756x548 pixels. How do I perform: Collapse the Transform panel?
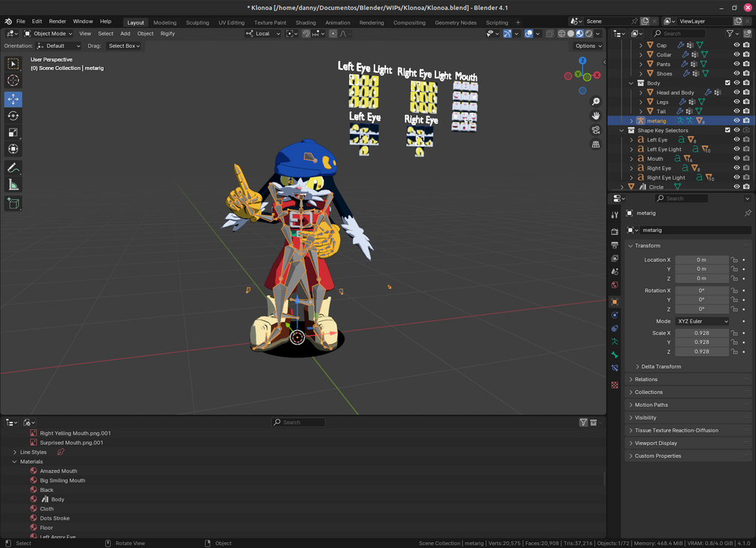tap(647, 246)
